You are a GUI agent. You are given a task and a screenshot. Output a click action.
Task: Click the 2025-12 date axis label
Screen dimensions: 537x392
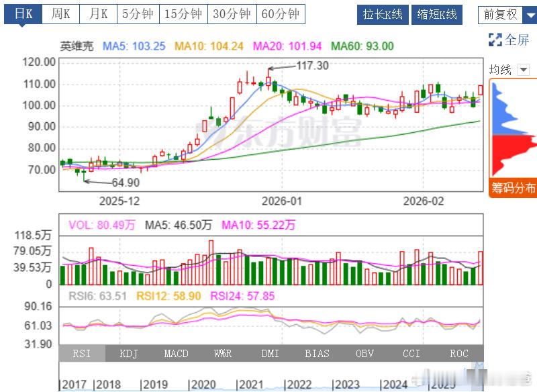[119, 201]
